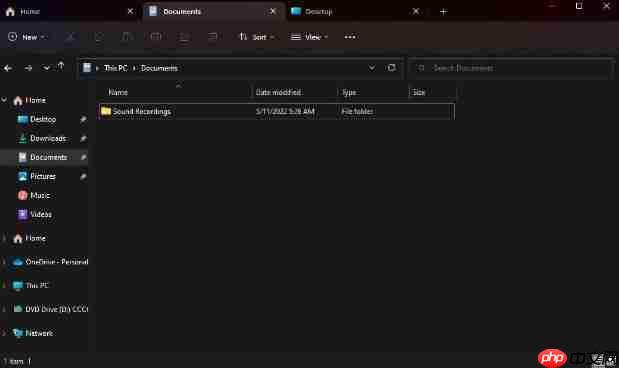Unpin Pictures using its pin icon
Viewport: 619px width, 368px height.
pyautogui.click(x=83, y=176)
